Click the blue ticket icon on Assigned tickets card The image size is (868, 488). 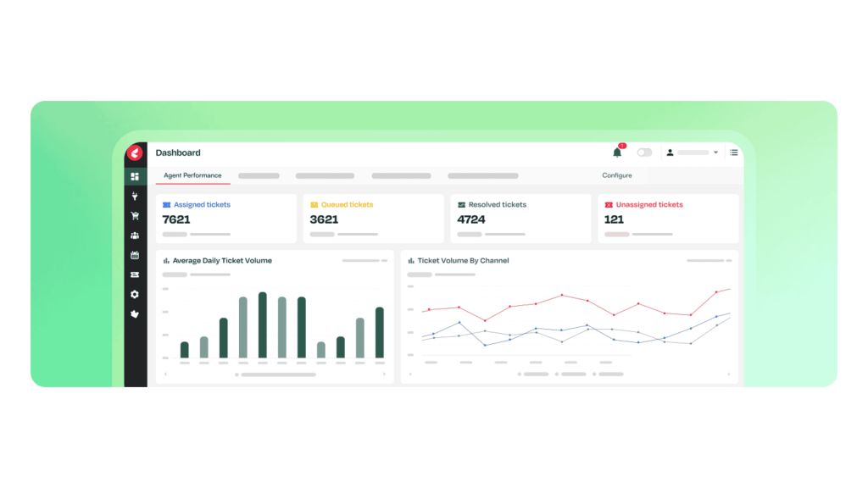(166, 204)
